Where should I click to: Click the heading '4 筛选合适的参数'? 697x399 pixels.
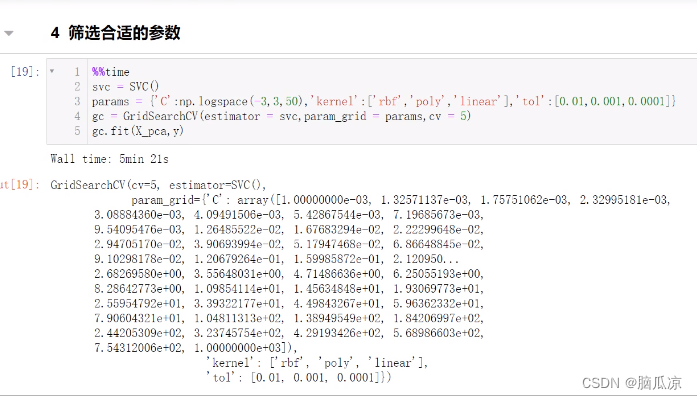click(x=116, y=32)
